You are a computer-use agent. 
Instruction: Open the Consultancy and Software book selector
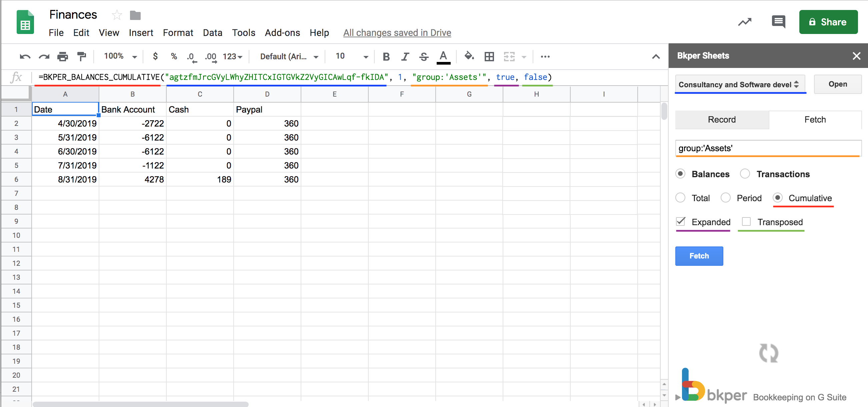[740, 84]
